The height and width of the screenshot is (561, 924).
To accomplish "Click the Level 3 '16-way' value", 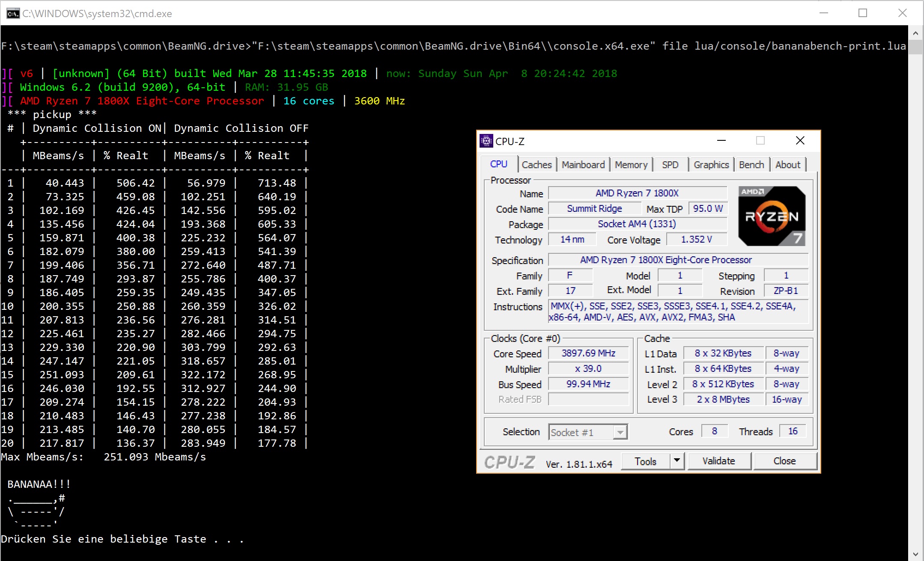I will pos(787,400).
